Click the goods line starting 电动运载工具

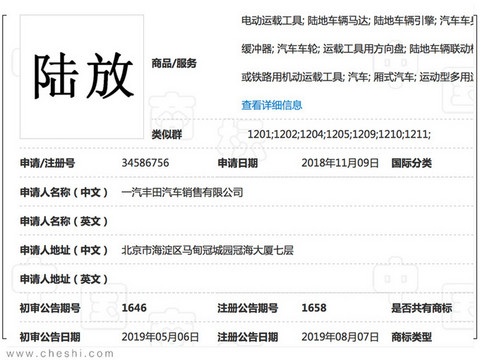click(x=357, y=21)
